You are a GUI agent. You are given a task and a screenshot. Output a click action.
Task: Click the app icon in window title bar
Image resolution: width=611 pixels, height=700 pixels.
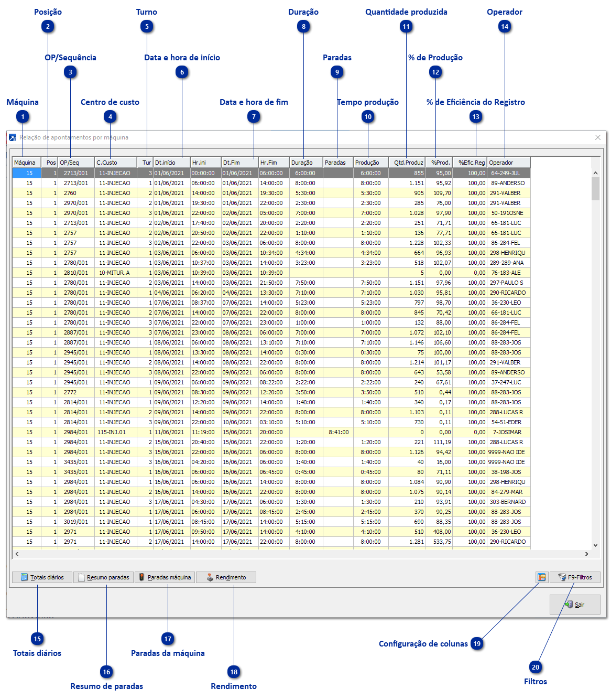(x=13, y=138)
